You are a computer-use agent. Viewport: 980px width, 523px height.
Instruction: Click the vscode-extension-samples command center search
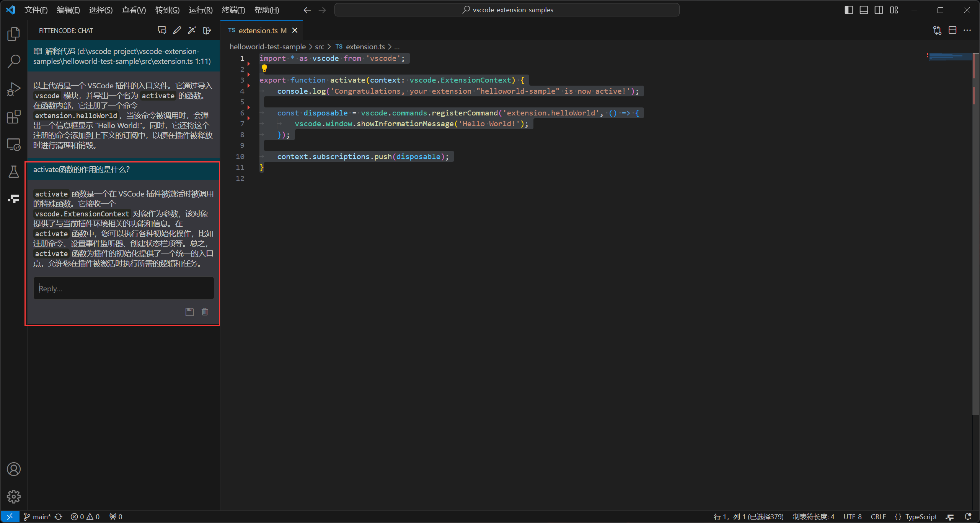[507, 10]
